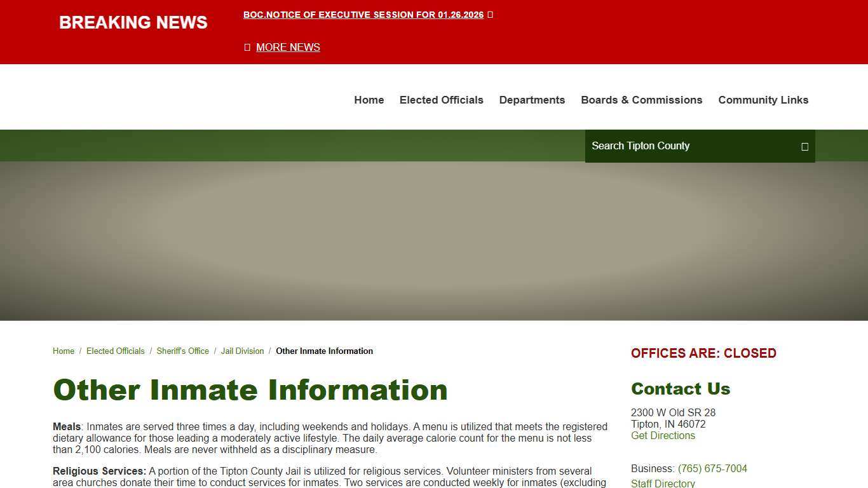
Task: Call the business phone number link
Action: coord(713,468)
